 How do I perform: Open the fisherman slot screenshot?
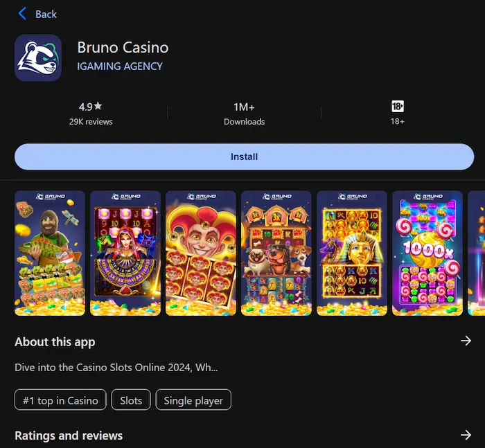50,253
